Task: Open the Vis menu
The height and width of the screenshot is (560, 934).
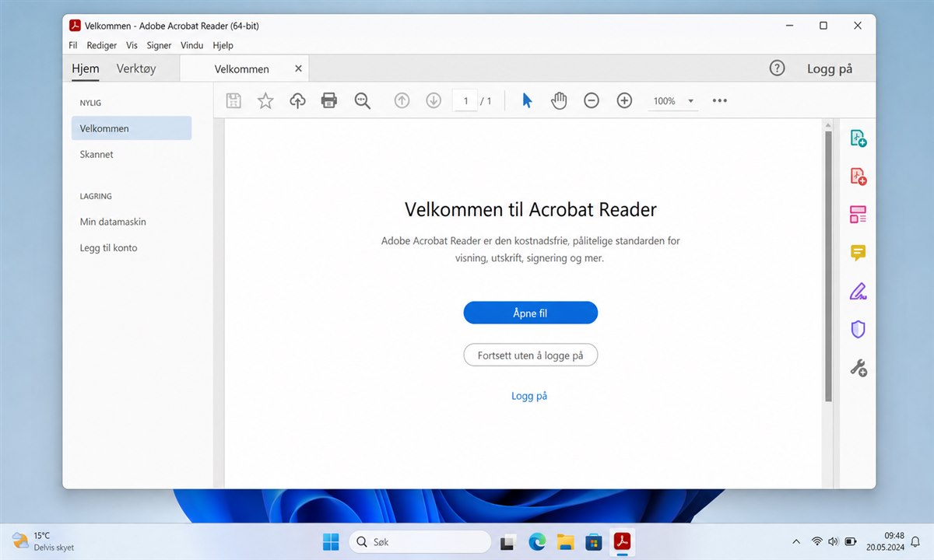Action: tap(132, 45)
